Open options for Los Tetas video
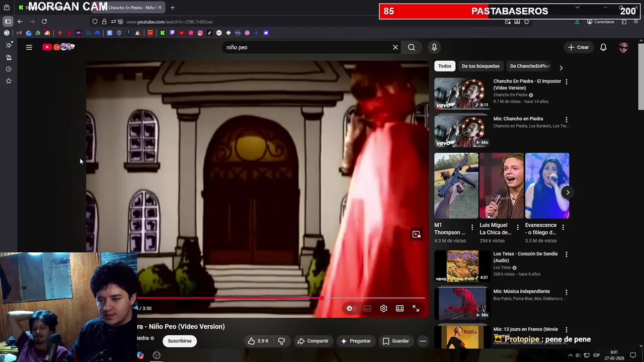Screen dimensions: 644x362 (567, 254)
